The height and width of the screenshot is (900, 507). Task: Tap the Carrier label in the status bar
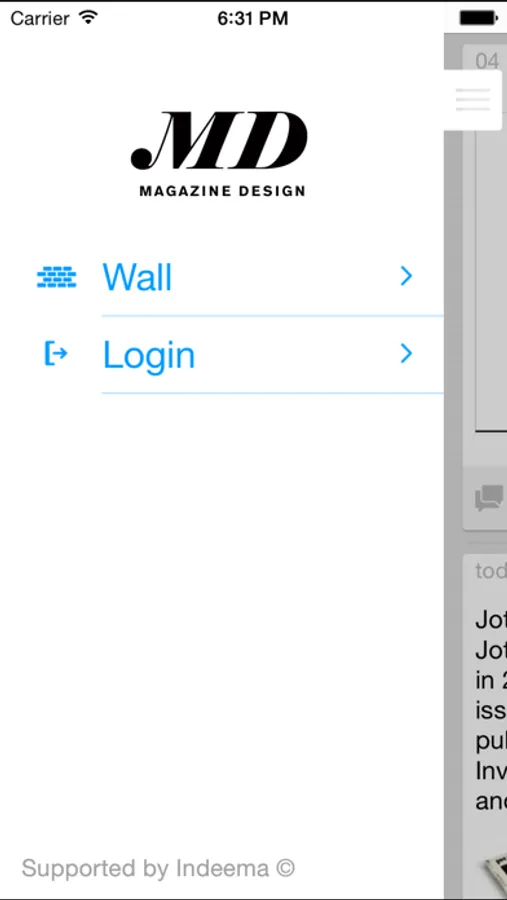coord(42,18)
